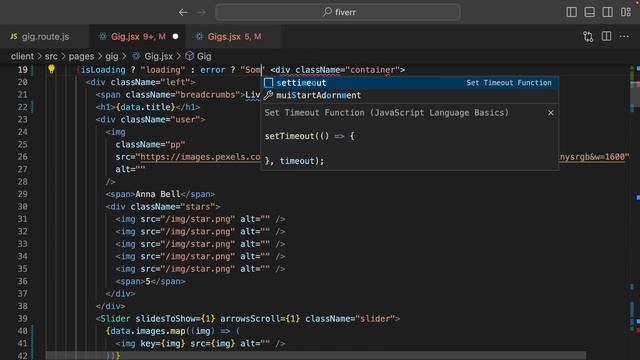Choose the muiStartAdornment suggestion

click(410, 96)
